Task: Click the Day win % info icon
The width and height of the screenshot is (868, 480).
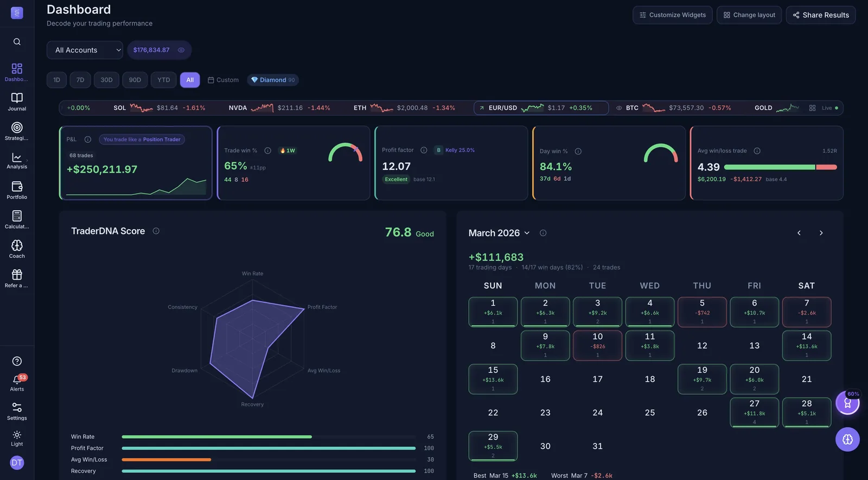Action: [x=578, y=151]
